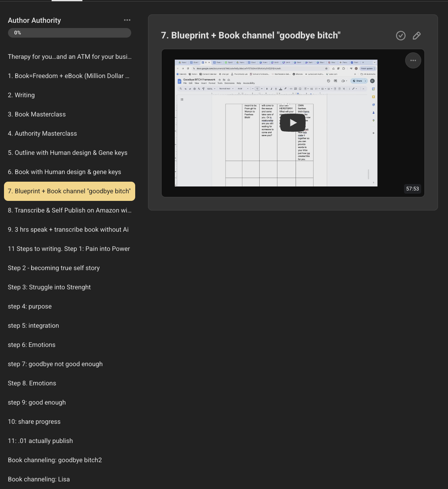This screenshot has width=448, height=489.
Task: Click the Author Authority course title
Action: click(x=34, y=20)
